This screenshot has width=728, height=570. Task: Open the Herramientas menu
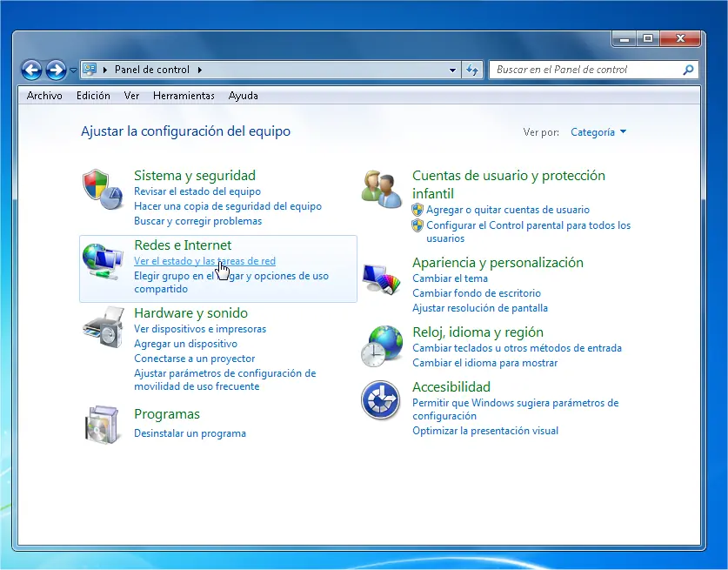(184, 96)
